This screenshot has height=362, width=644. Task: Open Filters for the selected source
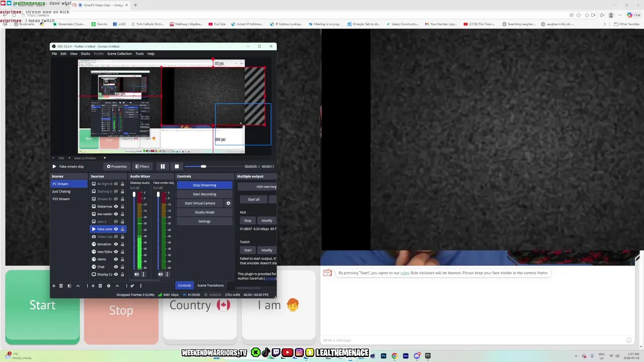click(142, 166)
